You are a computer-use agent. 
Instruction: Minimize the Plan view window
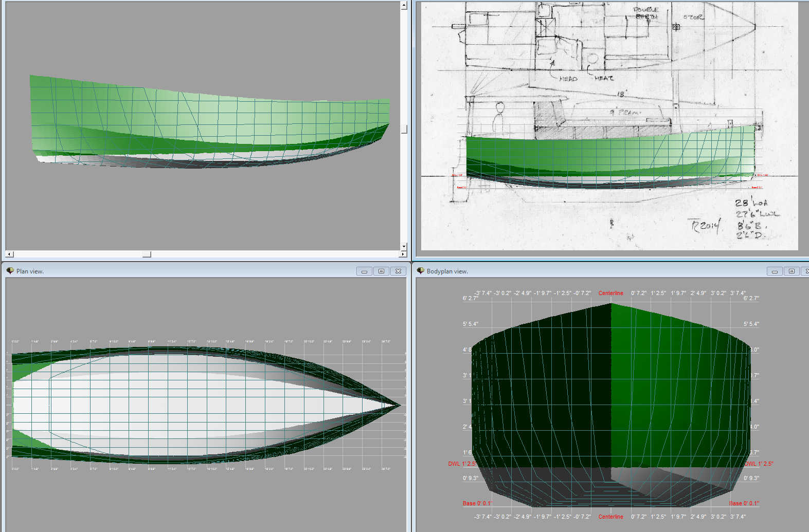coord(364,271)
